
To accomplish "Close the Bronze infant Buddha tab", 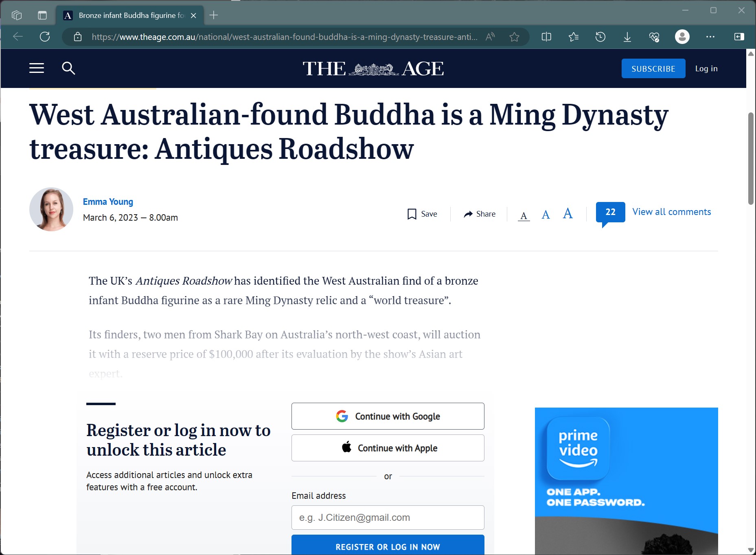I will pyautogui.click(x=194, y=15).
